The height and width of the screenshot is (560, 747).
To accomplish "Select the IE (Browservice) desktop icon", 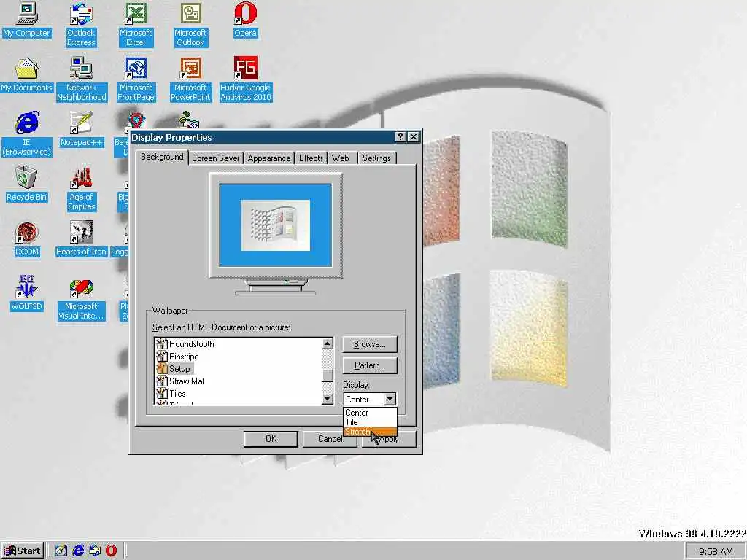I will [x=27, y=134].
